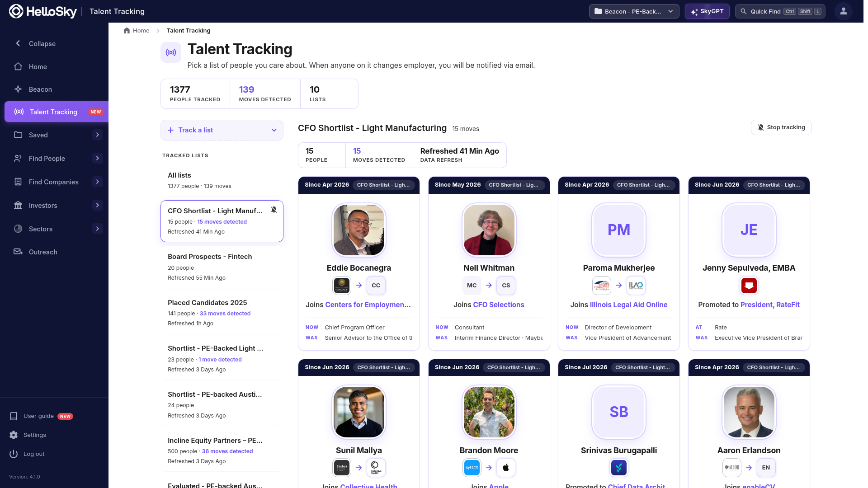Click list tag on Eddie Bocanegra's card

tap(383, 185)
